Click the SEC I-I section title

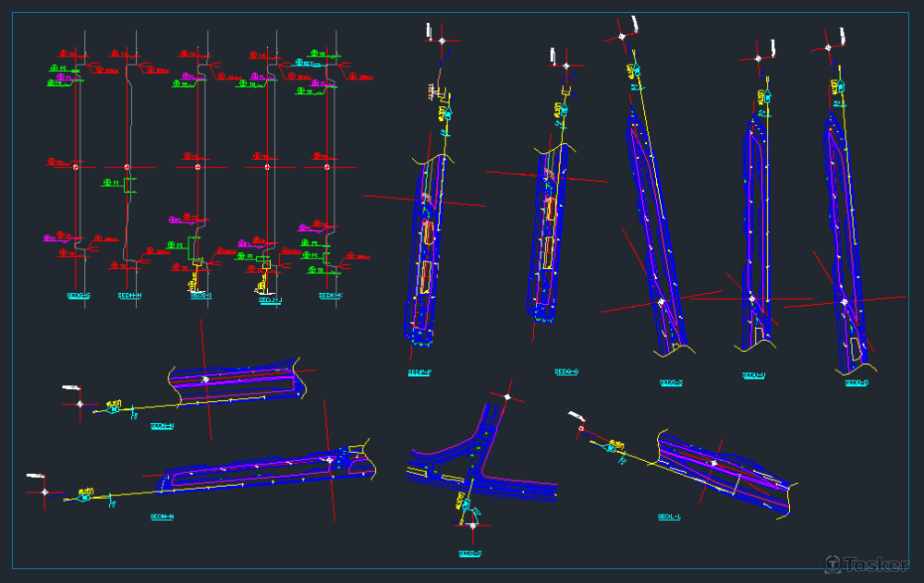click(201, 296)
